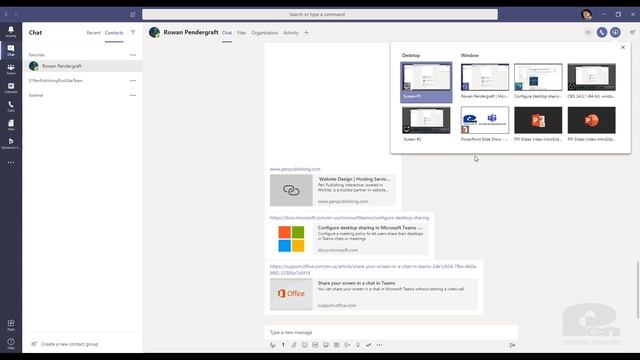Open the Teams section in the sidebar
Screen dimensions: 640x360
click(11, 69)
